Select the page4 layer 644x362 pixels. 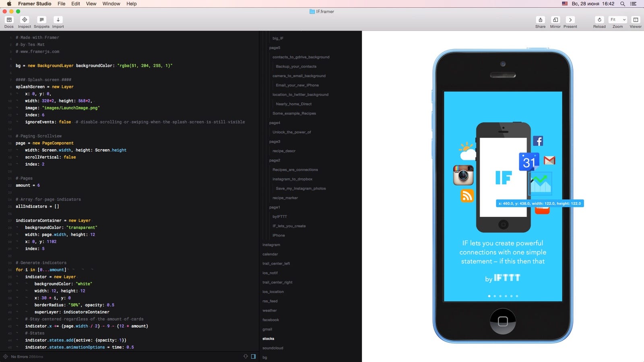[x=275, y=123]
